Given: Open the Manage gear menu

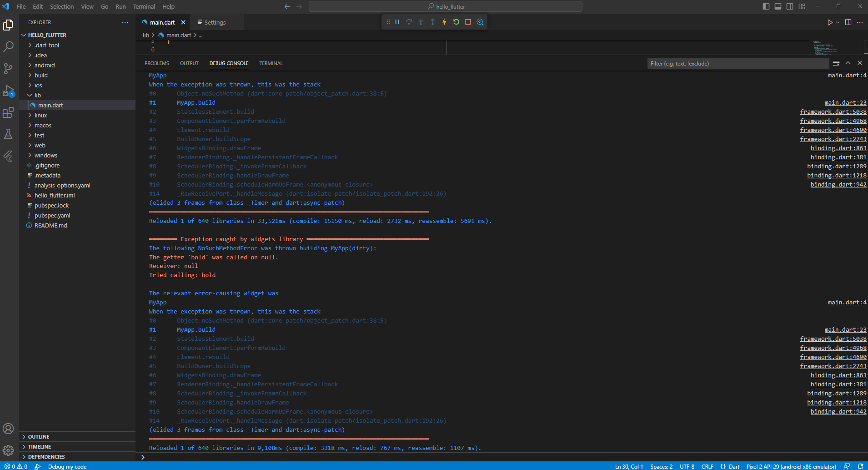Looking at the screenshot, I should tap(8, 450).
